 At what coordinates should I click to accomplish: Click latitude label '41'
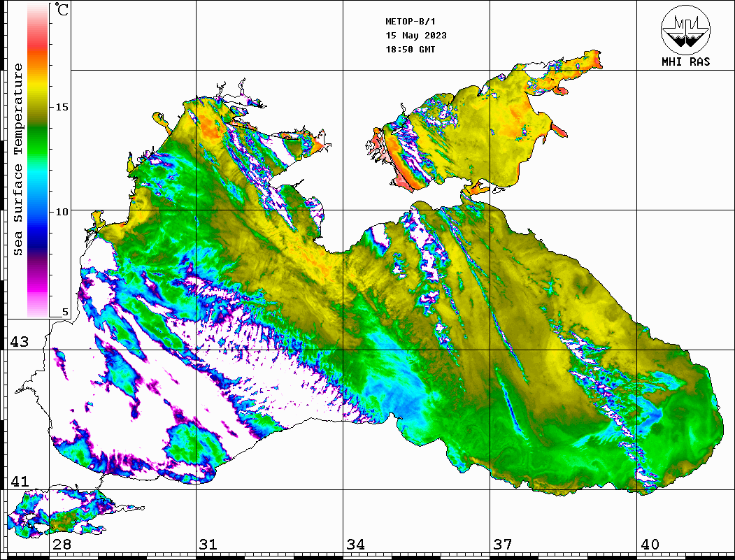click(x=20, y=481)
